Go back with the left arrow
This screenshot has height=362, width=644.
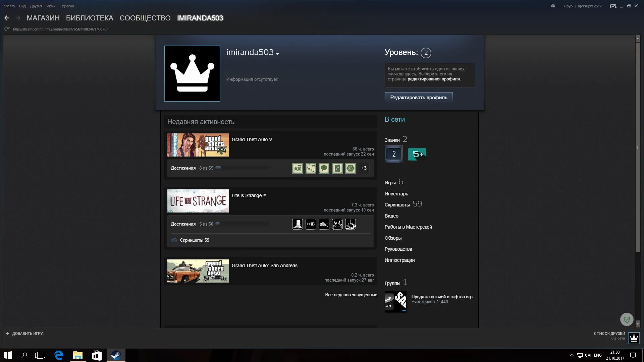[x=7, y=18]
